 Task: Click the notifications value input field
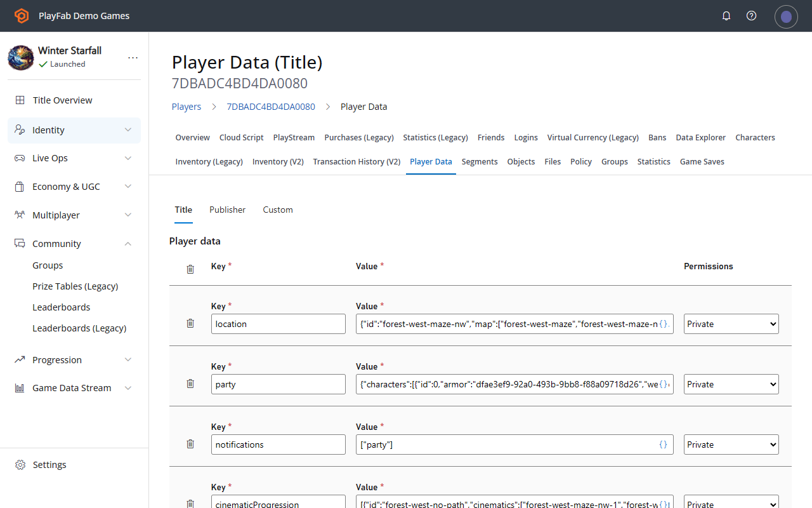coord(514,444)
